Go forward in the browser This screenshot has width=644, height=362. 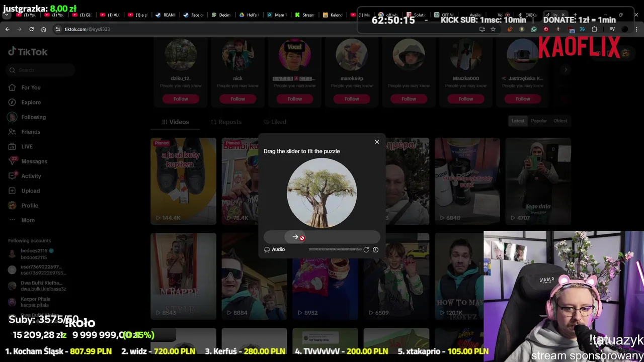(x=19, y=29)
